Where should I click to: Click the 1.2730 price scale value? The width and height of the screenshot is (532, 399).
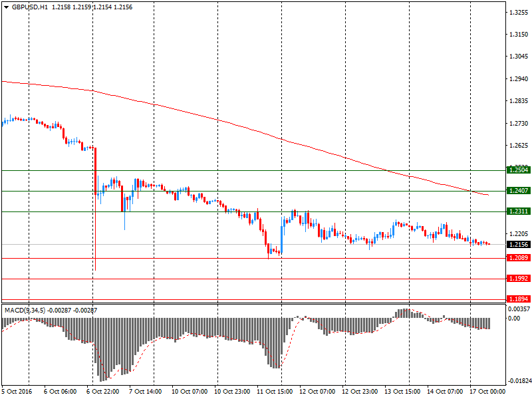coord(519,124)
